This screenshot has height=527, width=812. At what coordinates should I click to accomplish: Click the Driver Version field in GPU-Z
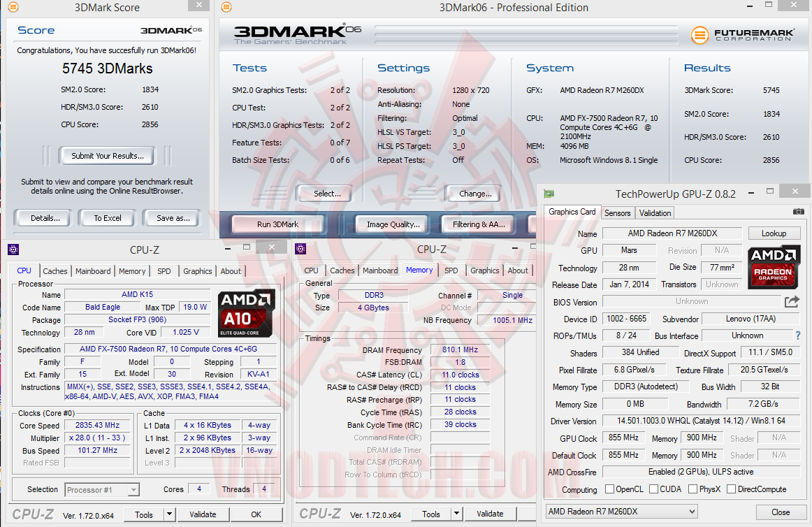click(701, 421)
